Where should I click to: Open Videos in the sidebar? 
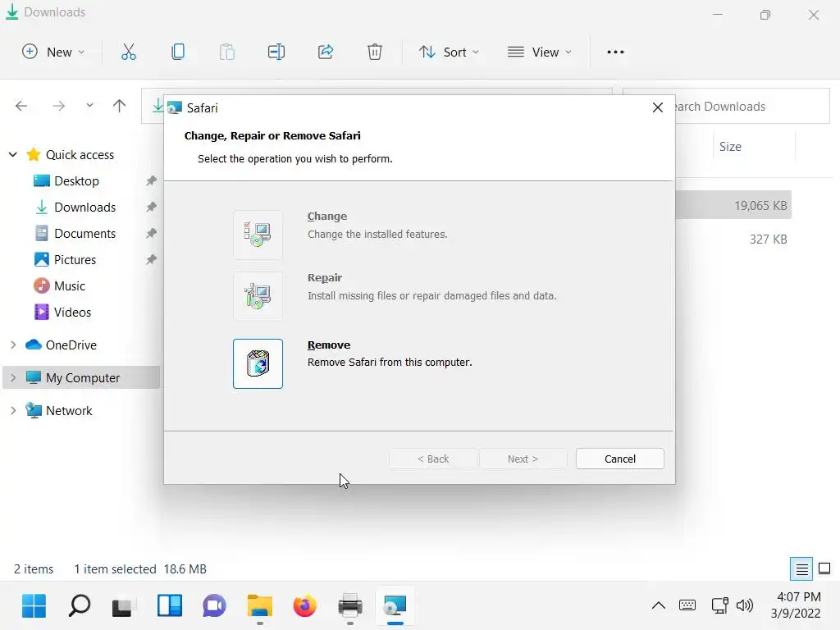tap(72, 313)
